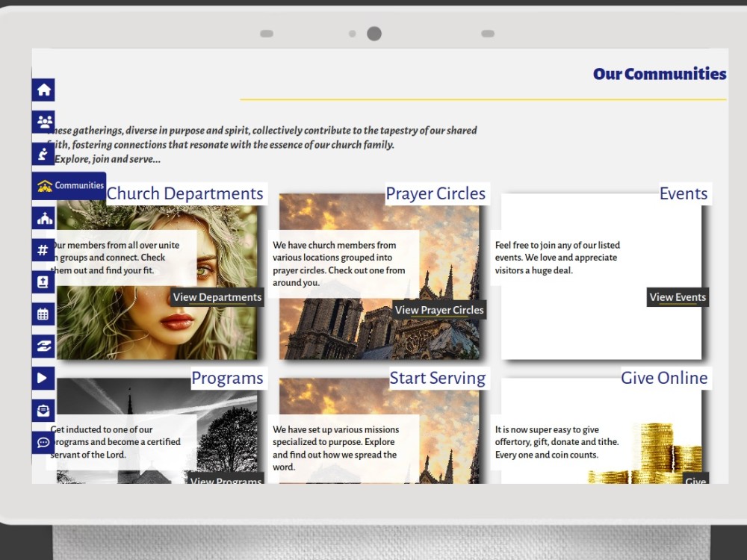Screen dimensions: 747x560
Task: Open the calendar icon in the sidebar
Action: coord(43,314)
